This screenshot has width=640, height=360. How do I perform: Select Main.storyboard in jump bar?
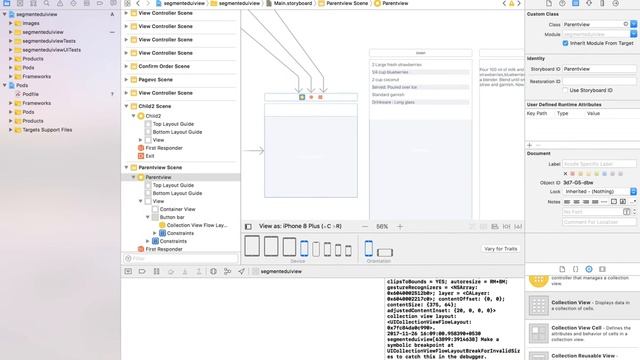tap(289, 3)
